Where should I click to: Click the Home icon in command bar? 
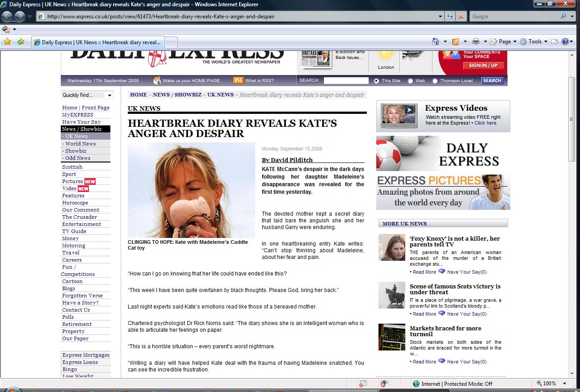(x=436, y=42)
